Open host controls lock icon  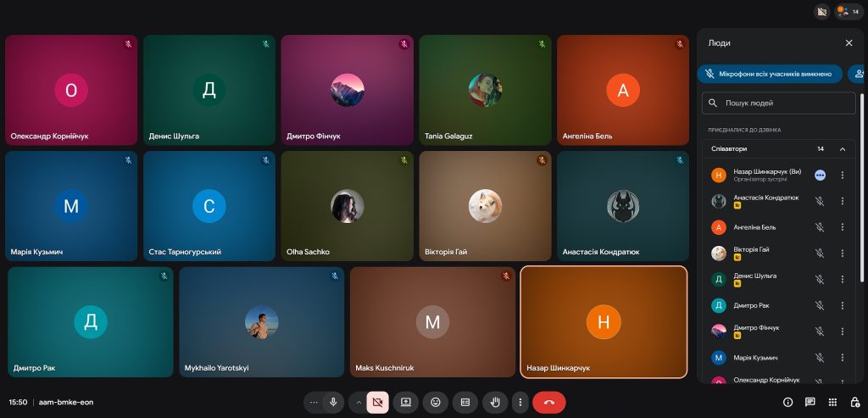pyautogui.click(x=855, y=402)
